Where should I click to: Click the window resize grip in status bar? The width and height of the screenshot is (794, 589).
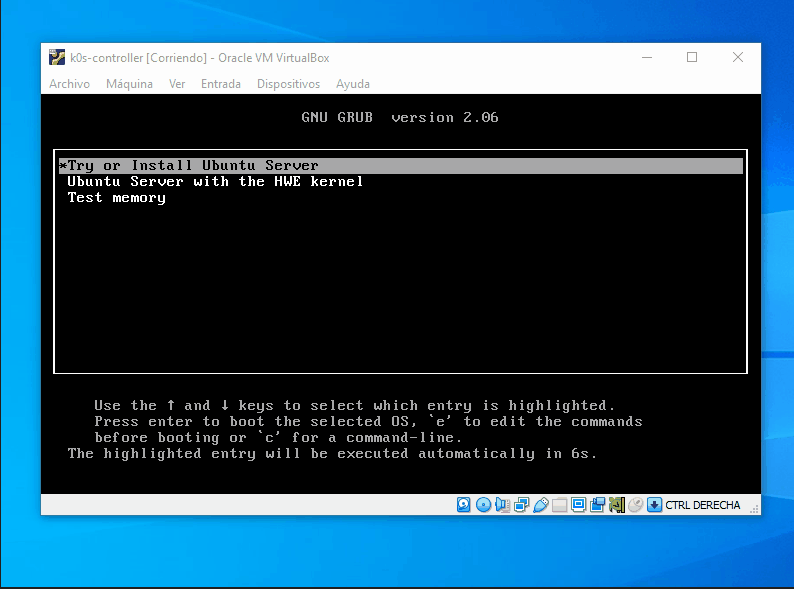(755, 509)
